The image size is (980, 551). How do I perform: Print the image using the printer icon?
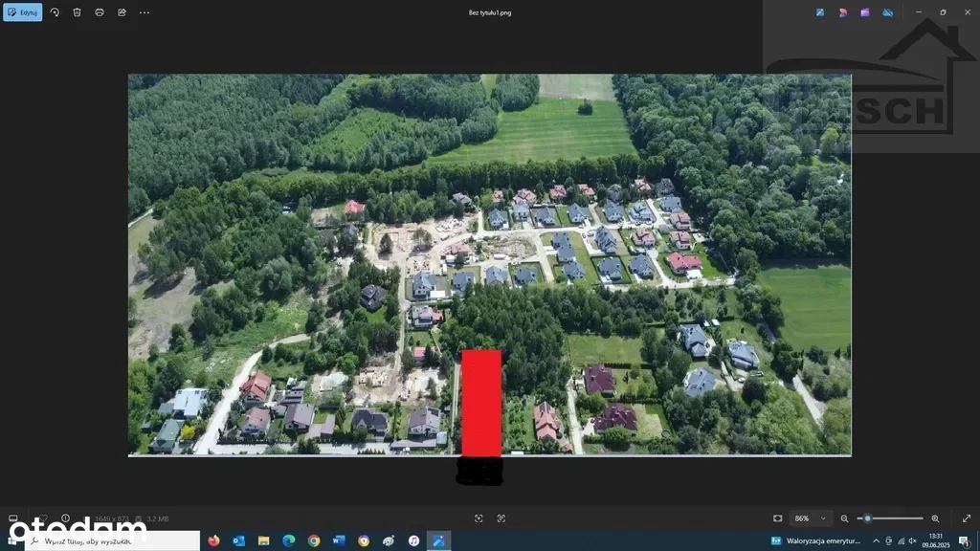100,12
